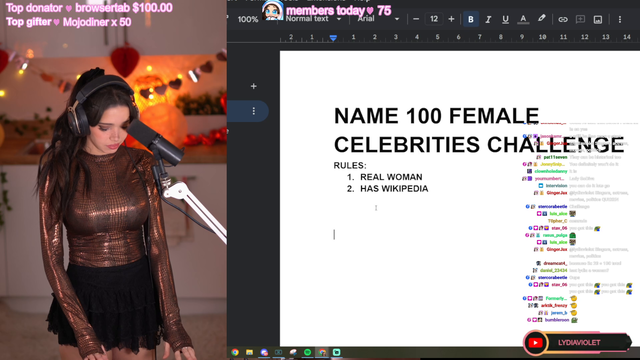Toggle underline formatting in the toolbar
The width and height of the screenshot is (640, 360).
tap(505, 19)
